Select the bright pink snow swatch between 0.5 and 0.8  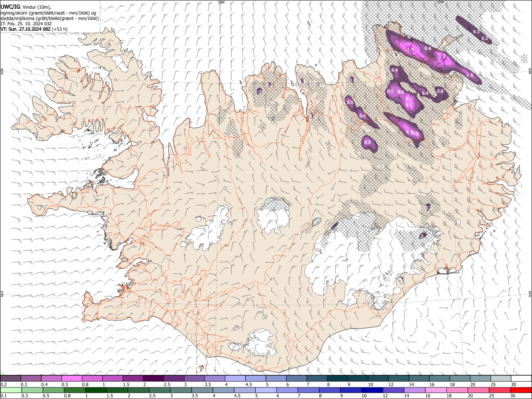coord(71,378)
